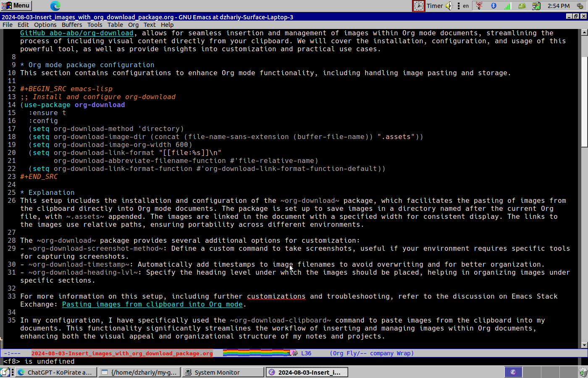Open the Org menu

(133, 25)
